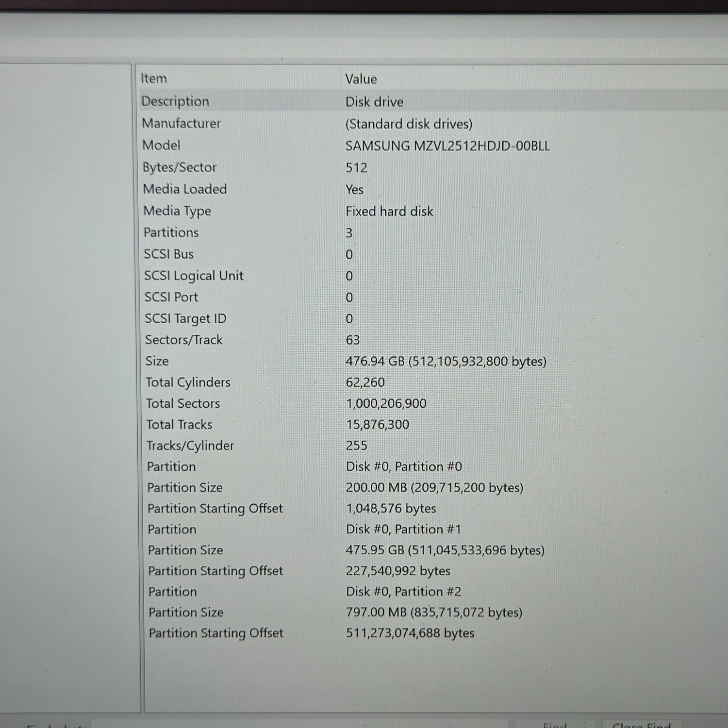728x728 pixels.
Task: Select the Description row
Action: coord(432,101)
